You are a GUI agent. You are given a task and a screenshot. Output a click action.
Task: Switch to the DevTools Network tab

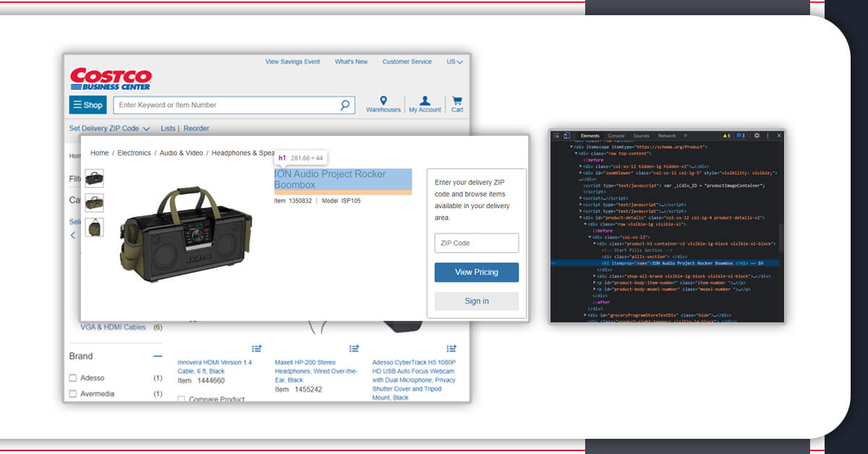point(667,135)
